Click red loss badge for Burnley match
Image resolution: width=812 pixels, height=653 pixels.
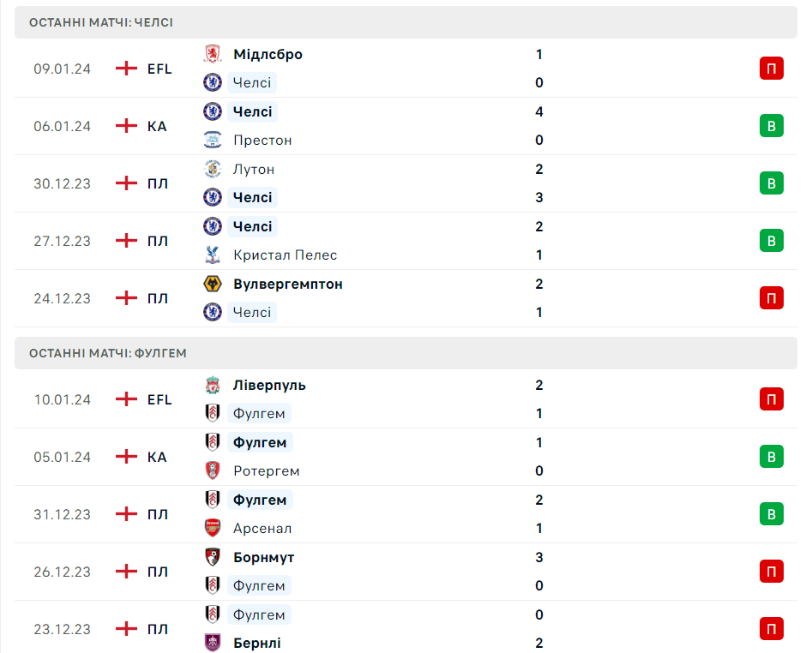[x=772, y=629]
